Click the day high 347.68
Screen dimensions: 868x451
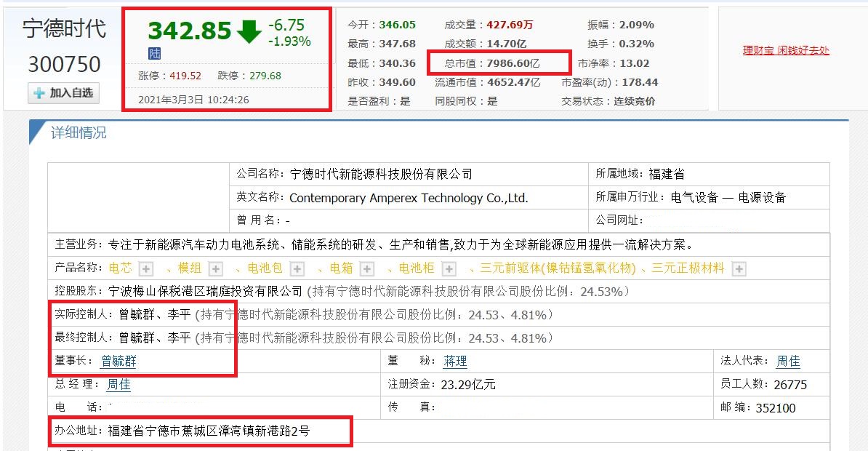pyautogui.click(x=397, y=44)
